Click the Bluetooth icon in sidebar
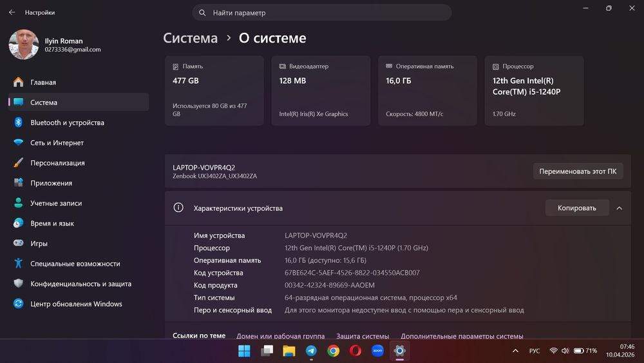 tap(18, 122)
